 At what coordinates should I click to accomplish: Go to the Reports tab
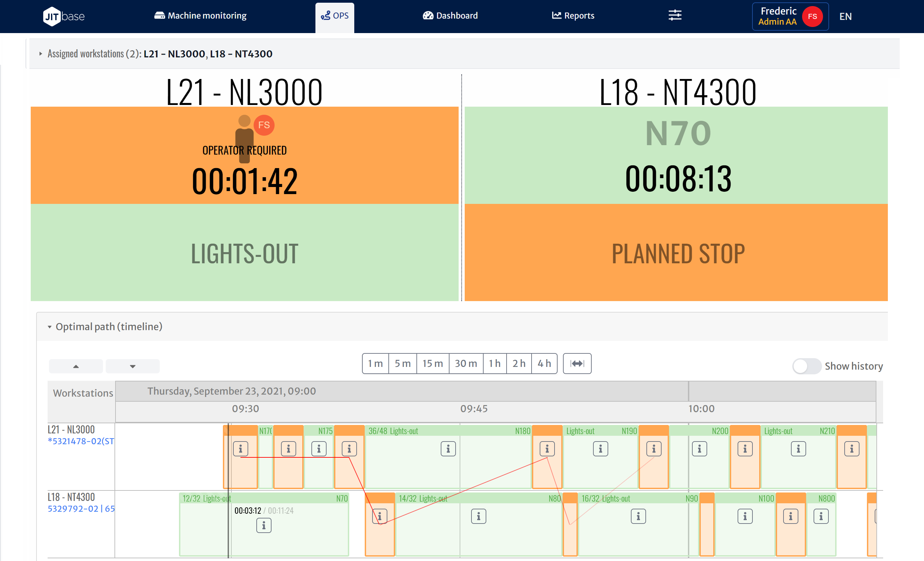tap(573, 16)
